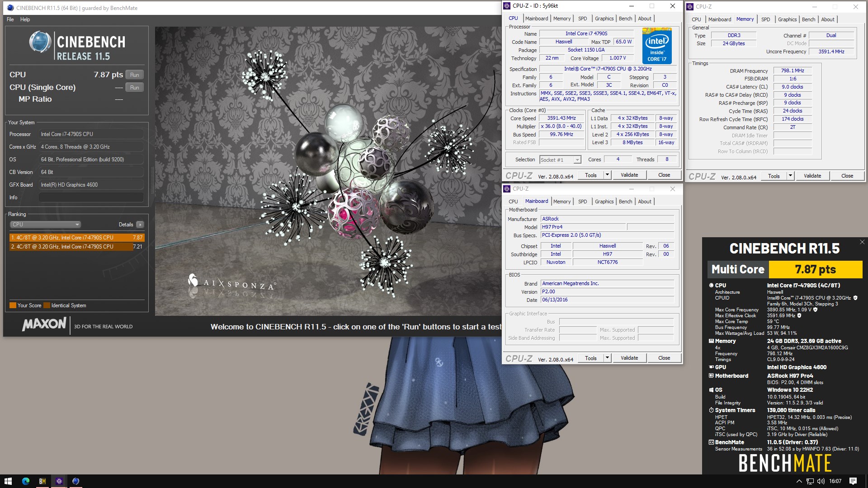Show hidden system tray icons
The image size is (868, 488).
(x=799, y=481)
